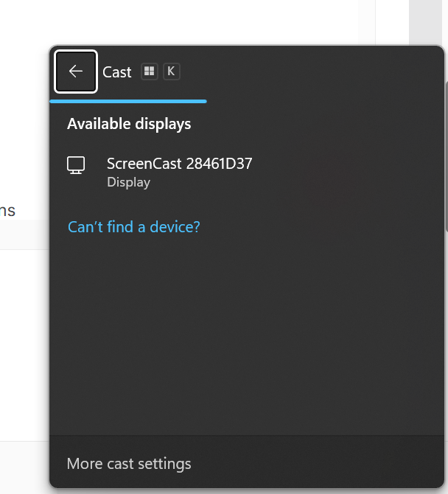Connect to ScreenCast 28461D37 display
The image size is (448, 494).
click(247, 173)
